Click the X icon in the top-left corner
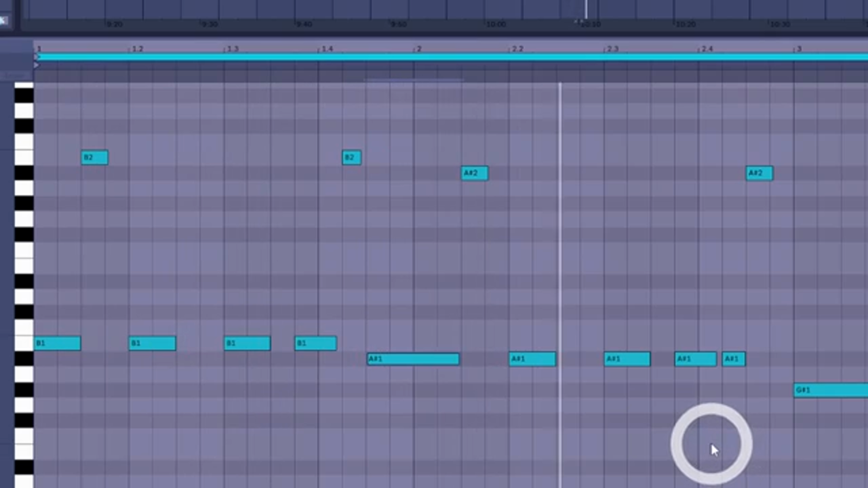868x488 pixels. point(5,20)
